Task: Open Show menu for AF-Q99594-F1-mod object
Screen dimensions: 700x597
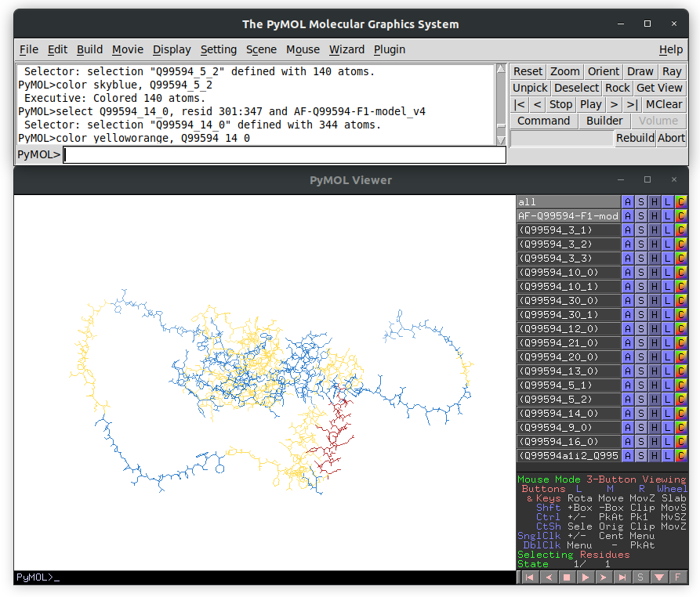Action: point(641,216)
